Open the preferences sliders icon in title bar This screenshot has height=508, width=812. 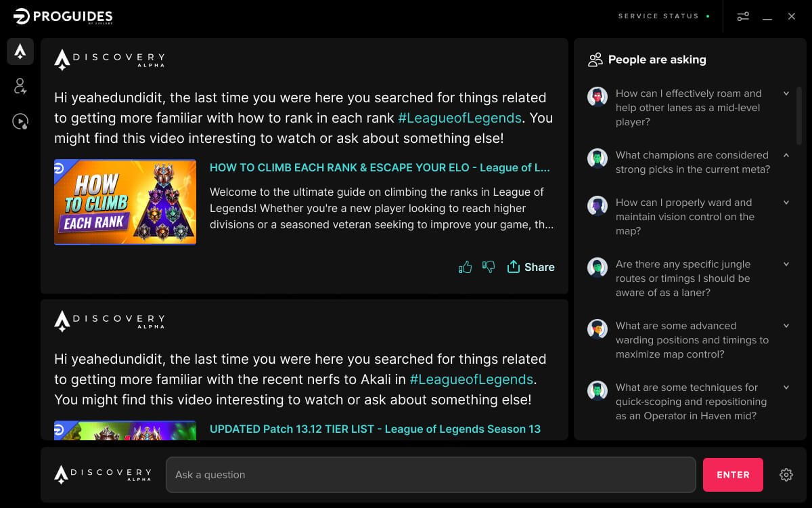point(743,16)
